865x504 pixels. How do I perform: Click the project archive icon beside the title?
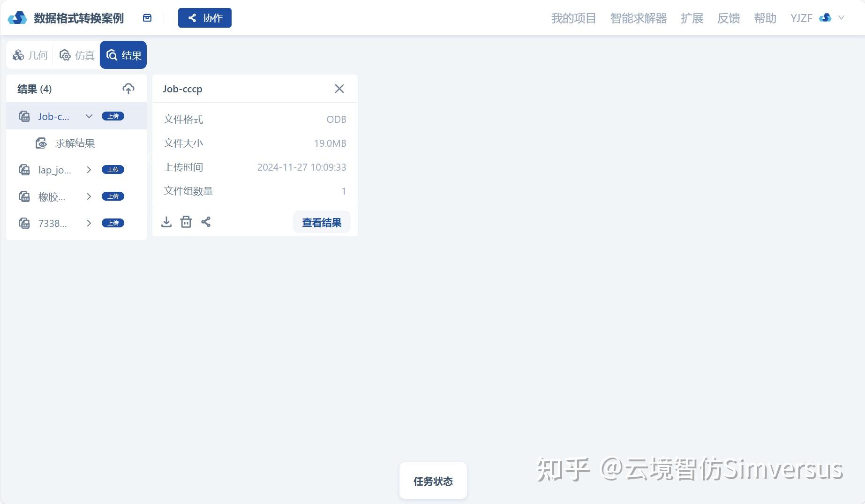147,17
